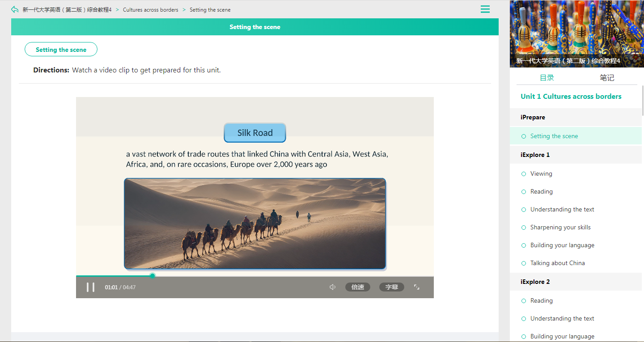Image resolution: width=644 pixels, height=342 pixels.
Task: Enter fullscreen mode on the video
Action: (417, 287)
